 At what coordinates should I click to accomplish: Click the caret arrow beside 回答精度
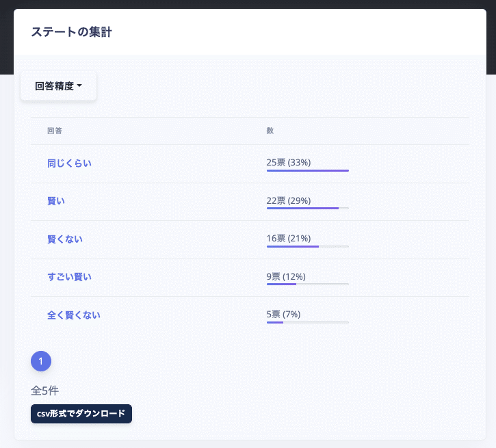pos(79,85)
